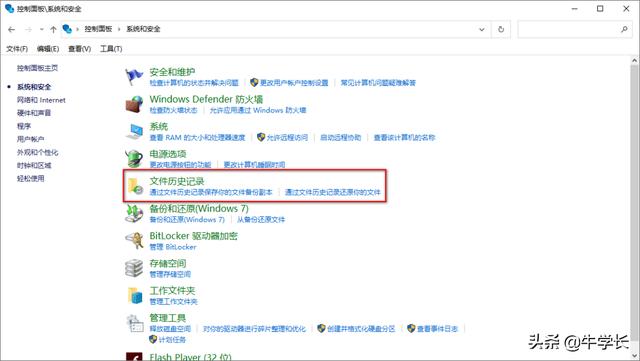This screenshot has height=361, width=640.
Task: Click the Forward navigation arrow
Action: coord(28,29)
